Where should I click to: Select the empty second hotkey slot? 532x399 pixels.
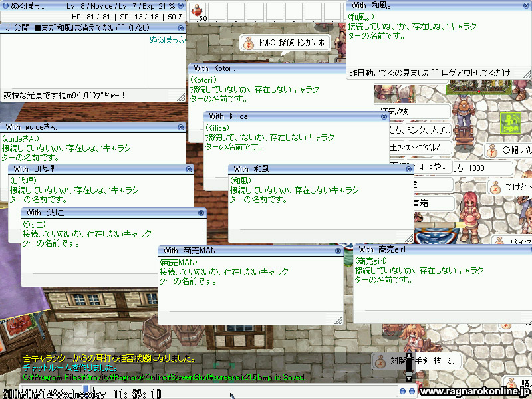point(217,11)
